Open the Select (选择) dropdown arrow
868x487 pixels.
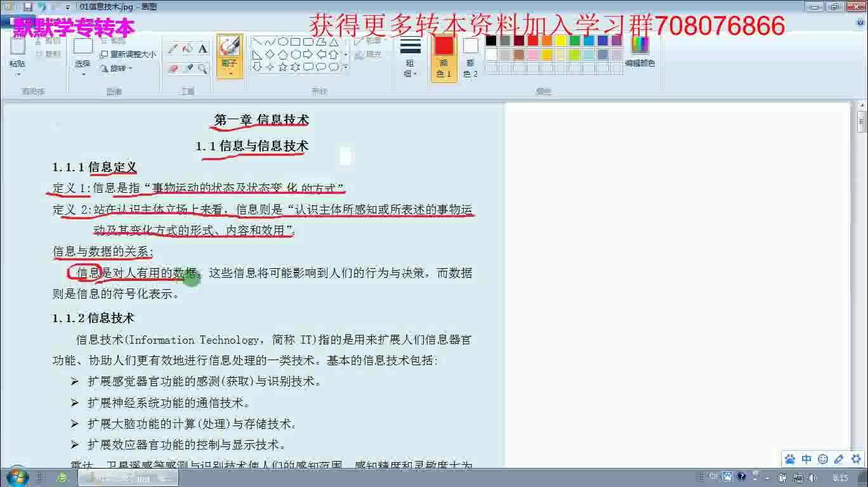(x=82, y=74)
